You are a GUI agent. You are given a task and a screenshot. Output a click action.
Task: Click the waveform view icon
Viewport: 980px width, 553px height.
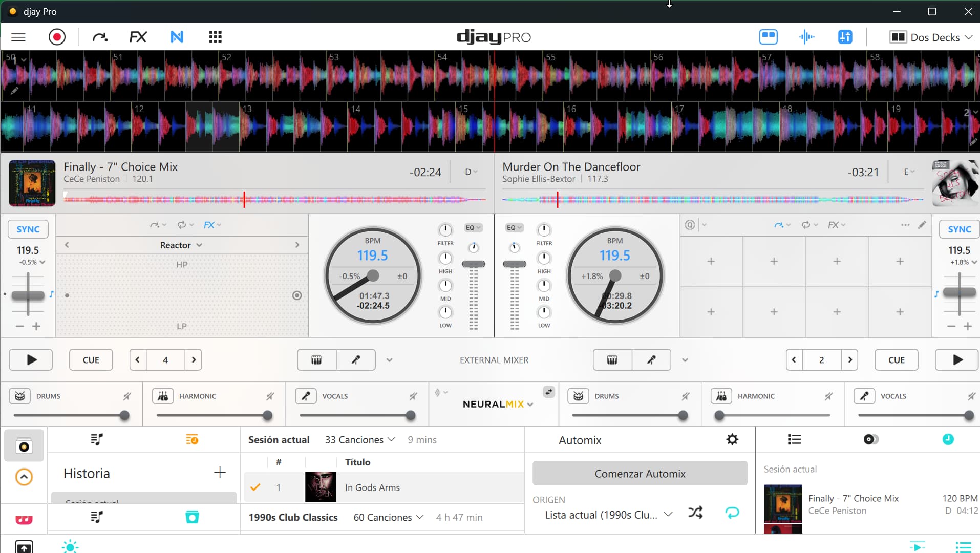[806, 37]
